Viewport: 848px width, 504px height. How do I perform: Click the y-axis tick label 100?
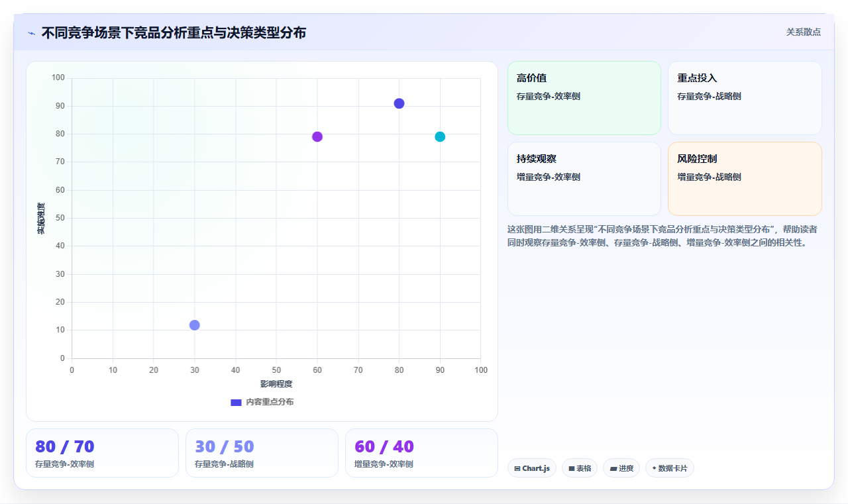[x=58, y=78]
